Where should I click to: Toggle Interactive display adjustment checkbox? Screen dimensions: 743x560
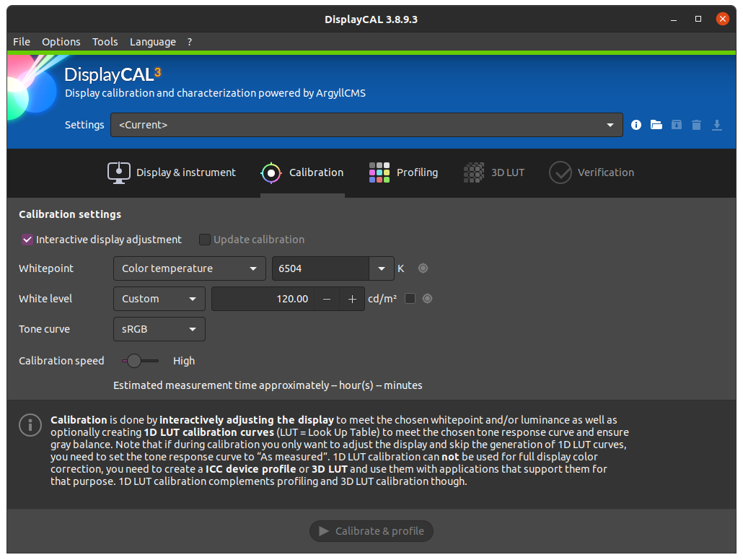27,239
